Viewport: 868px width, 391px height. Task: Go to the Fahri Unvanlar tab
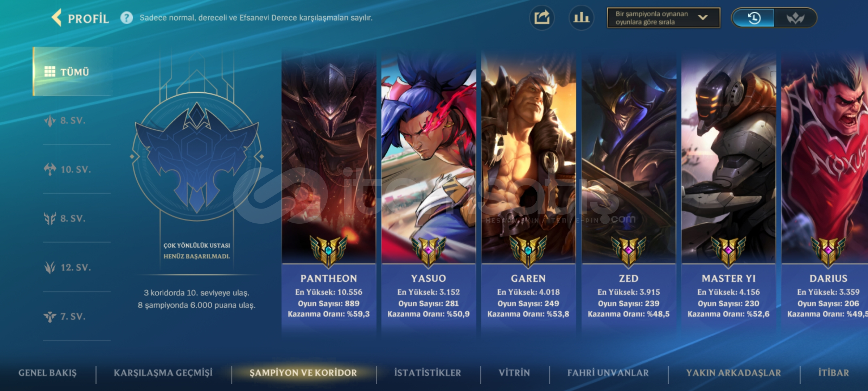click(x=608, y=373)
